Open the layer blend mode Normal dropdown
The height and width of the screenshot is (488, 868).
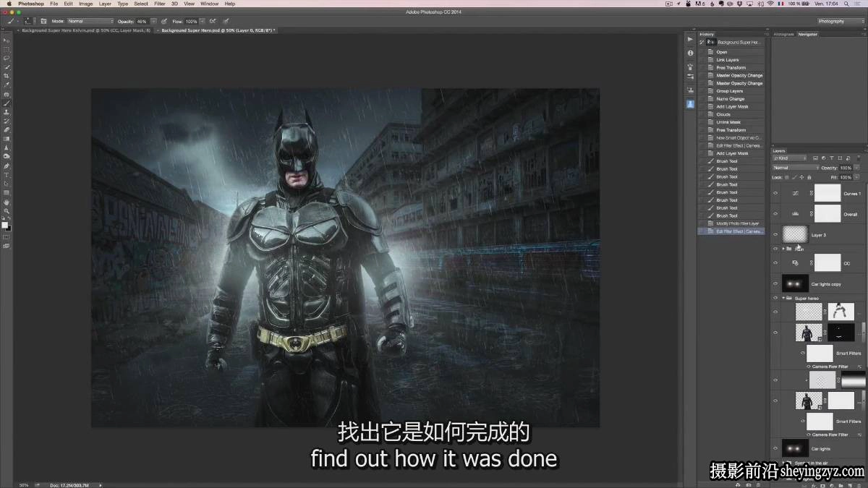[x=794, y=168]
